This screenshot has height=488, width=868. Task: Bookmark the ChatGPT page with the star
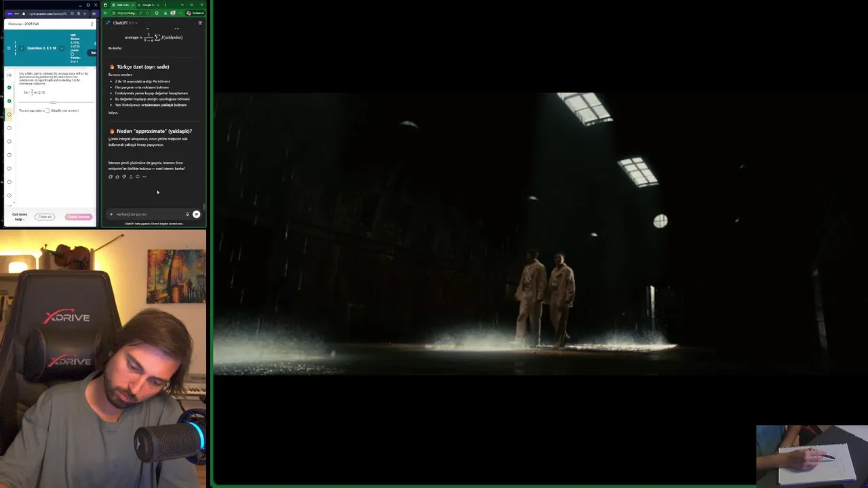pyautogui.click(x=148, y=13)
